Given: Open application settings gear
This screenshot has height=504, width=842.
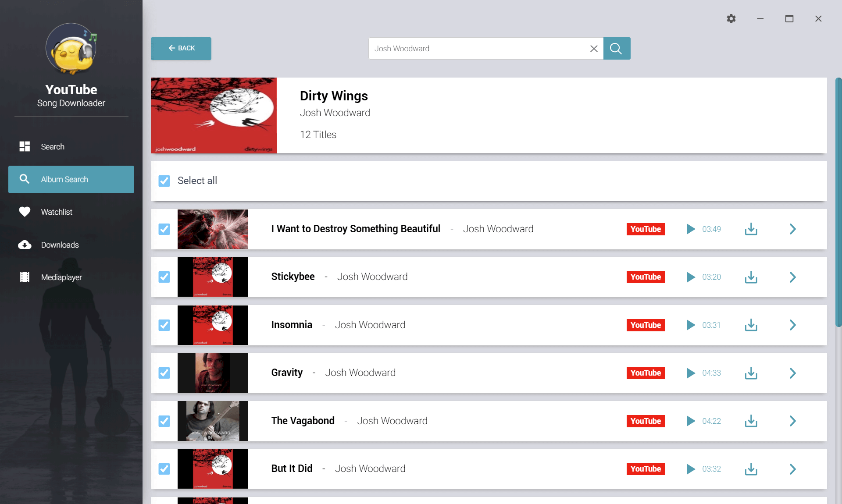Looking at the screenshot, I should [731, 18].
